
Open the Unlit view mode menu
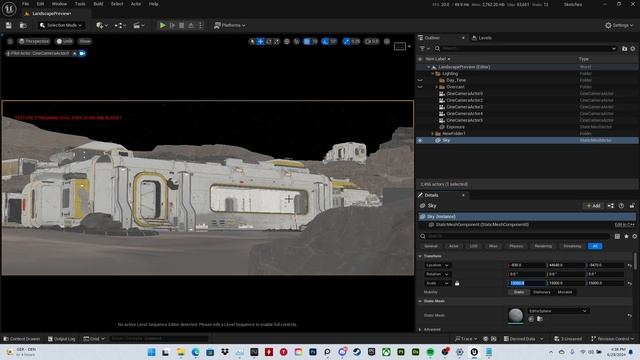point(64,41)
